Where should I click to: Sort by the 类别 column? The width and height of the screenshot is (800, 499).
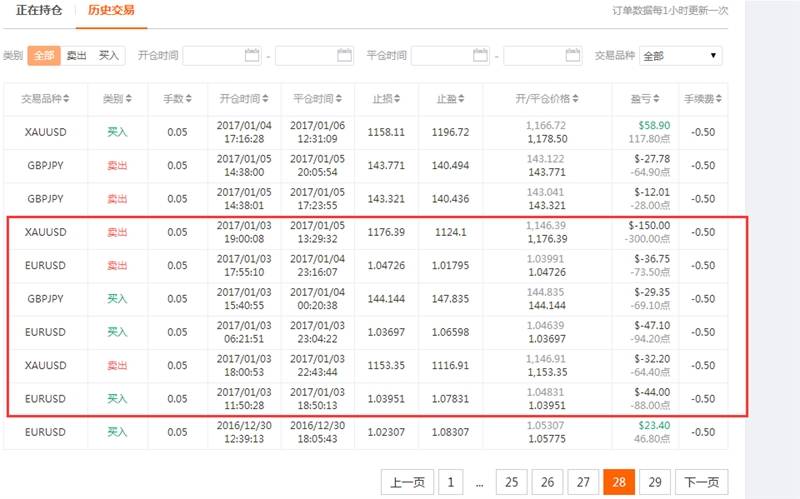[x=117, y=99]
